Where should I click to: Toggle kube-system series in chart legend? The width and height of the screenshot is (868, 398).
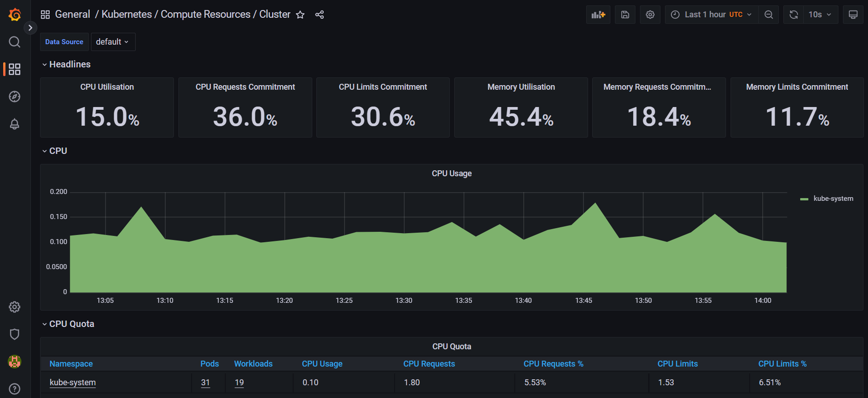click(x=833, y=199)
